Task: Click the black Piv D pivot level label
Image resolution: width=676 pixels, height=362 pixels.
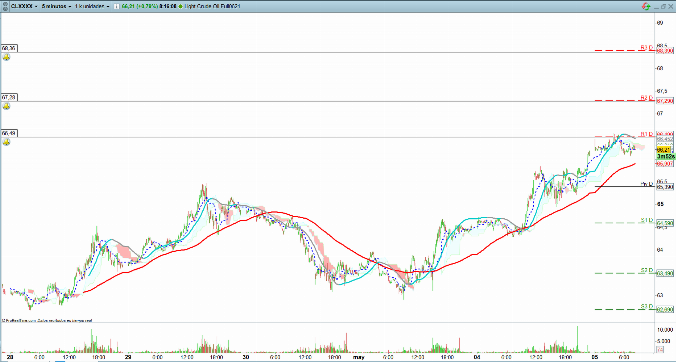Action: click(x=647, y=184)
